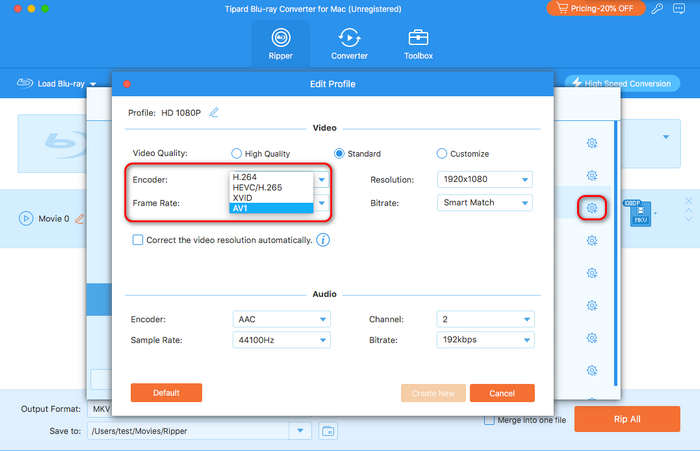700x451 pixels.
Task: Click the blue profile list scrollbar
Action: click(615, 253)
